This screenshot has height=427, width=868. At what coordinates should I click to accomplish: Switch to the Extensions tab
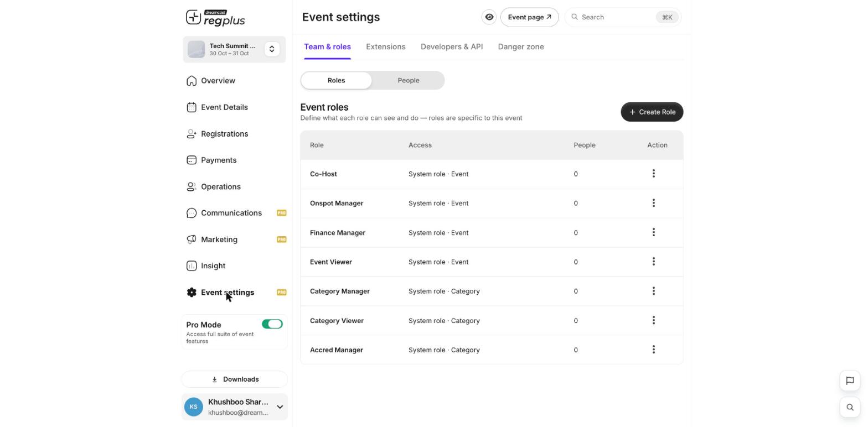[x=386, y=47]
